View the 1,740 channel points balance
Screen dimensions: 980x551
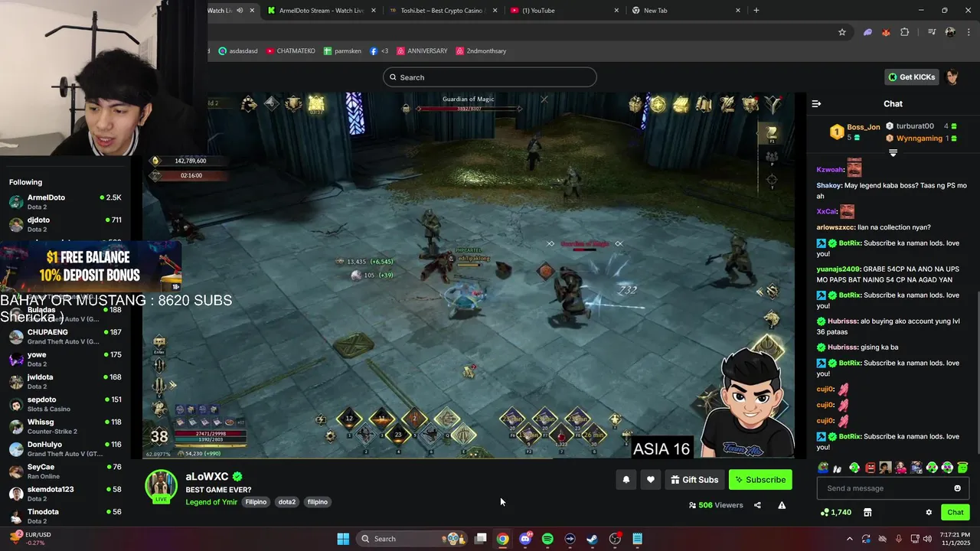tap(835, 512)
